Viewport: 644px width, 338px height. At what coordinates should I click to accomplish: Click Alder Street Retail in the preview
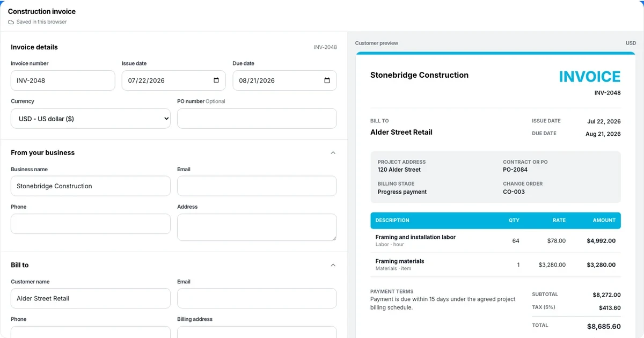click(x=401, y=132)
